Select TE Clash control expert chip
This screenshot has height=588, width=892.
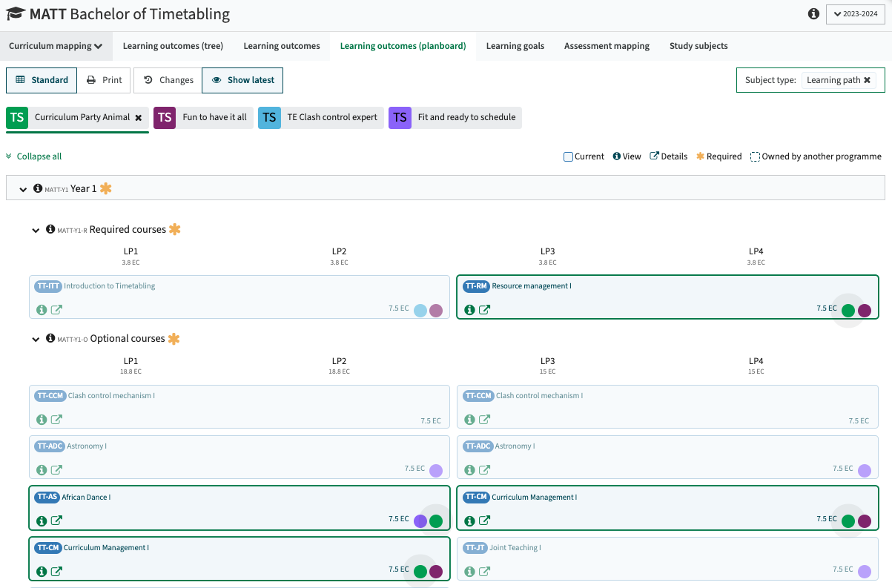click(321, 117)
